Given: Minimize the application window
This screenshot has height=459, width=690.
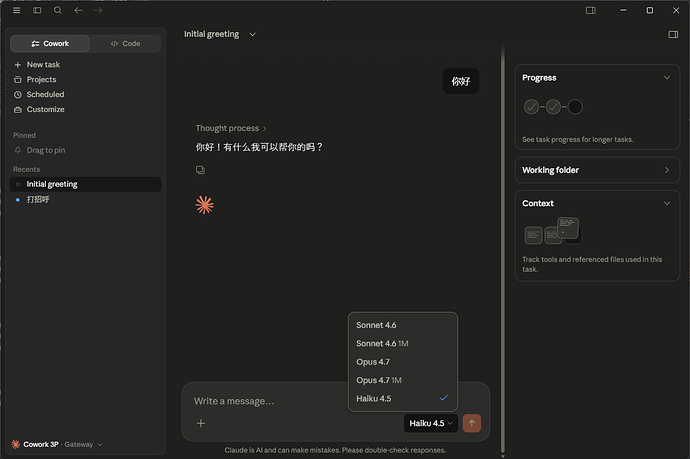Looking at the screenshot, I should 623,10.
